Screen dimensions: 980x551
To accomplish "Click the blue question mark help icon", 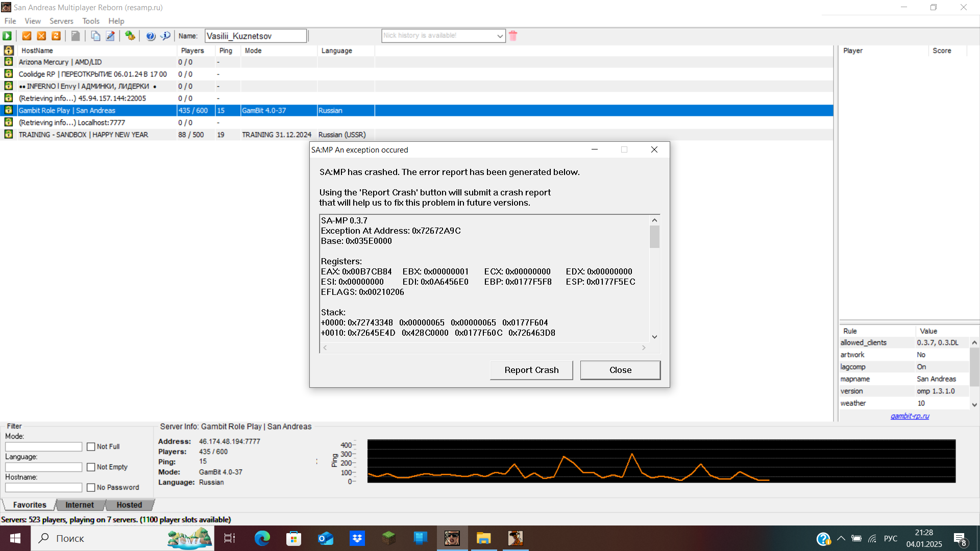I will 151,36.
